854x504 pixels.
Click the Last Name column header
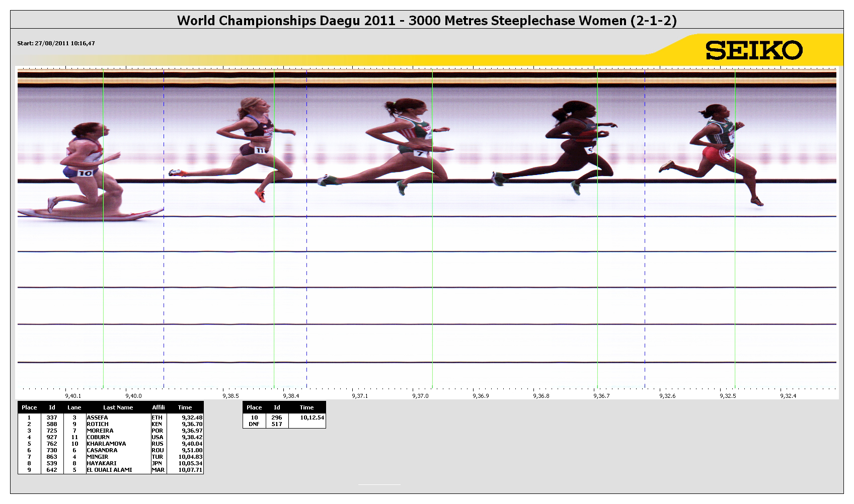click(118, 407)
